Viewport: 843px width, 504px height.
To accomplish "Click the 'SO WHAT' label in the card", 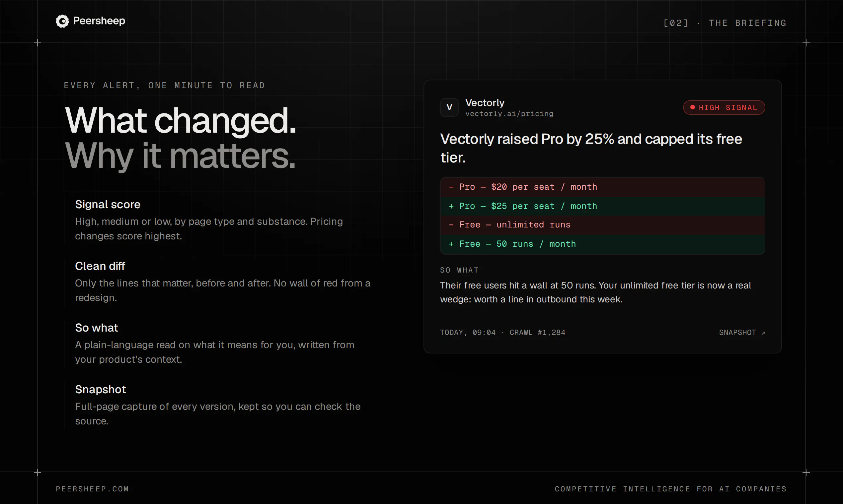I will [x=459, y=270].
